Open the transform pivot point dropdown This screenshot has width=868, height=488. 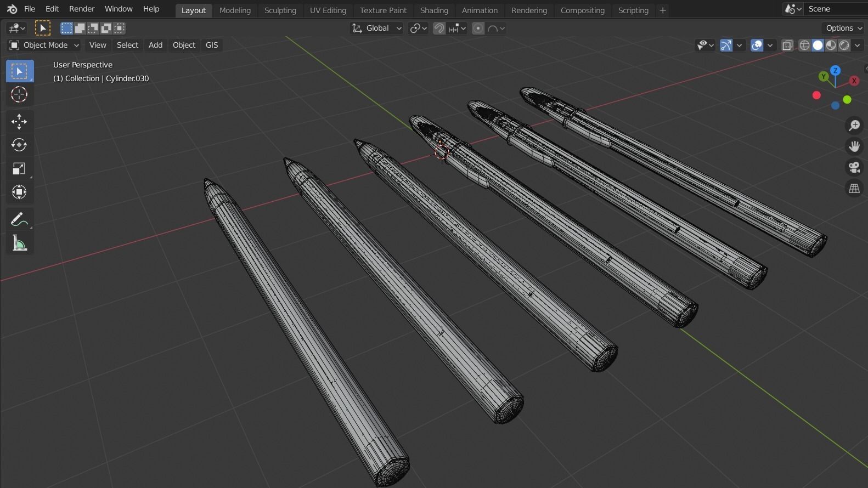[x=418, y=28]
